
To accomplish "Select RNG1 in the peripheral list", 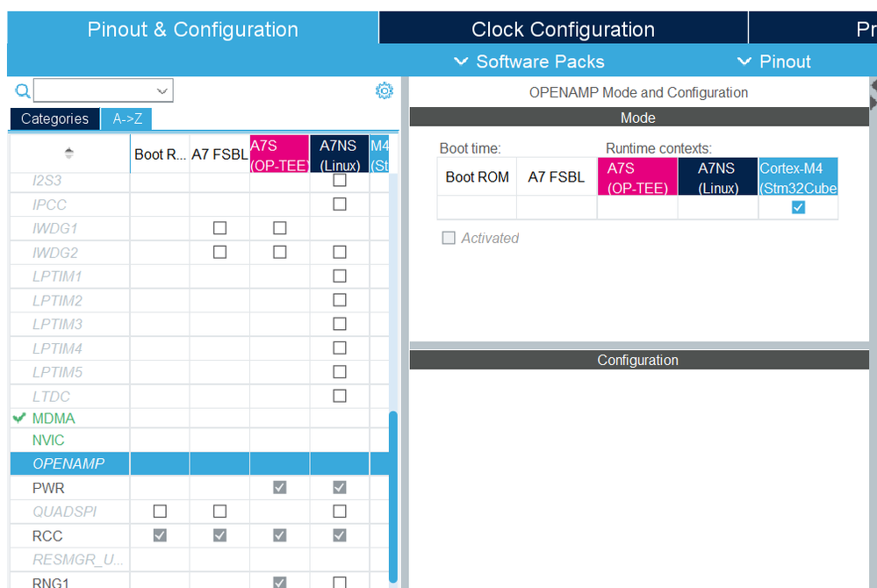I will pos(51,582).
